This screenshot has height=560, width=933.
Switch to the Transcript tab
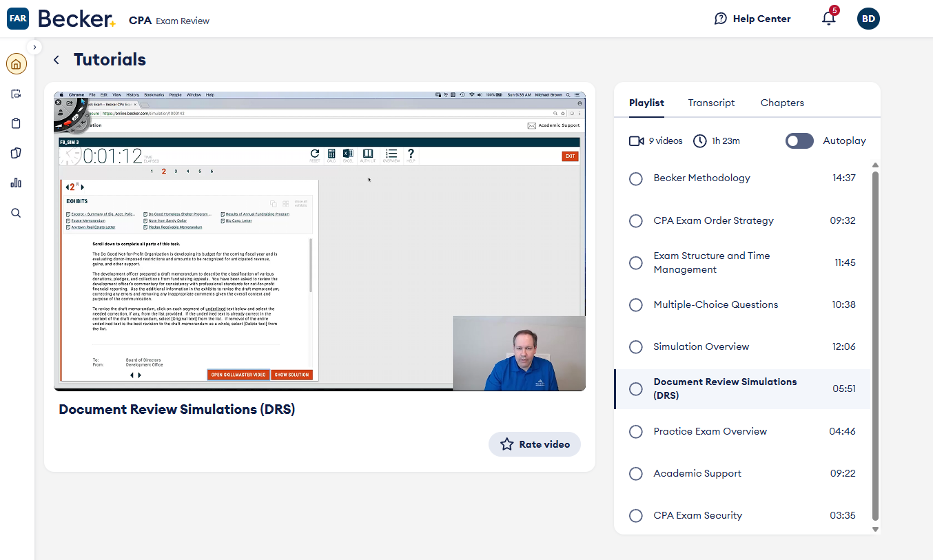tap(711, 103)
